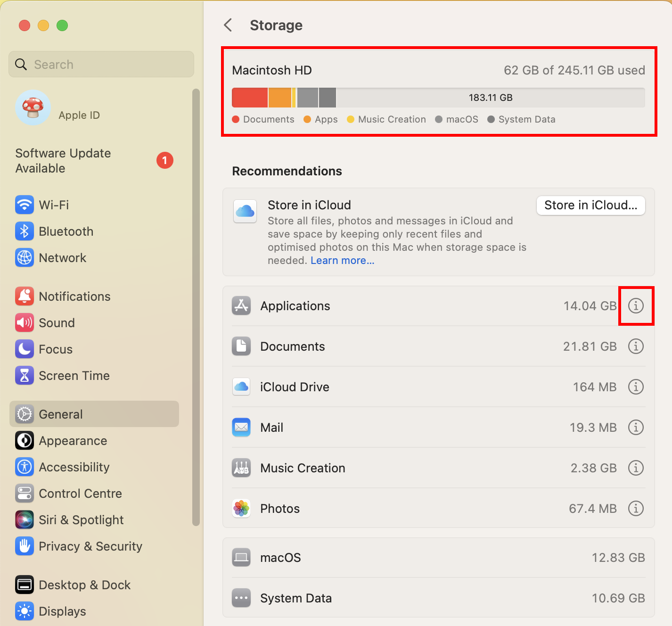Select Network label in the sidebar
The image size is (672, 626).
[x=63, y=258]
